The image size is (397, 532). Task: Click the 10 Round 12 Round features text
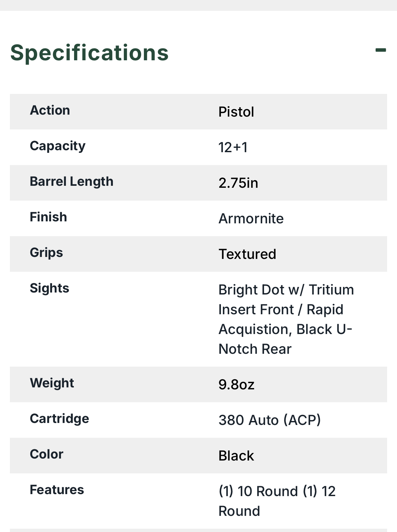click(277, 501)
